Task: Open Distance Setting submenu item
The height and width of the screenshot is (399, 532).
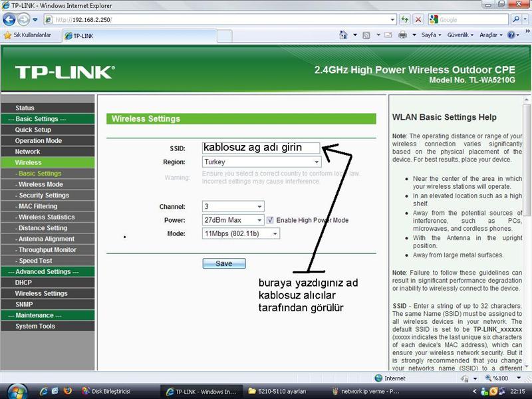Action: pyautogui.click(x=48, y=227)
